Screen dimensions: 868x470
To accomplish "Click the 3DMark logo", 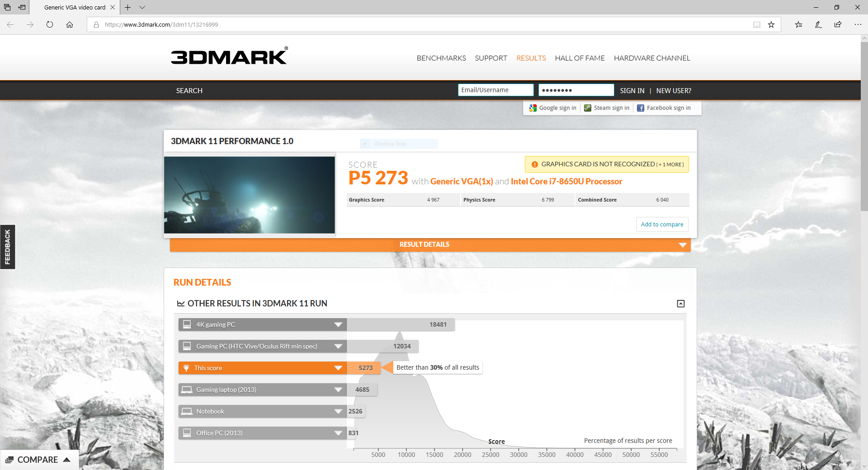I will (229, 56).
